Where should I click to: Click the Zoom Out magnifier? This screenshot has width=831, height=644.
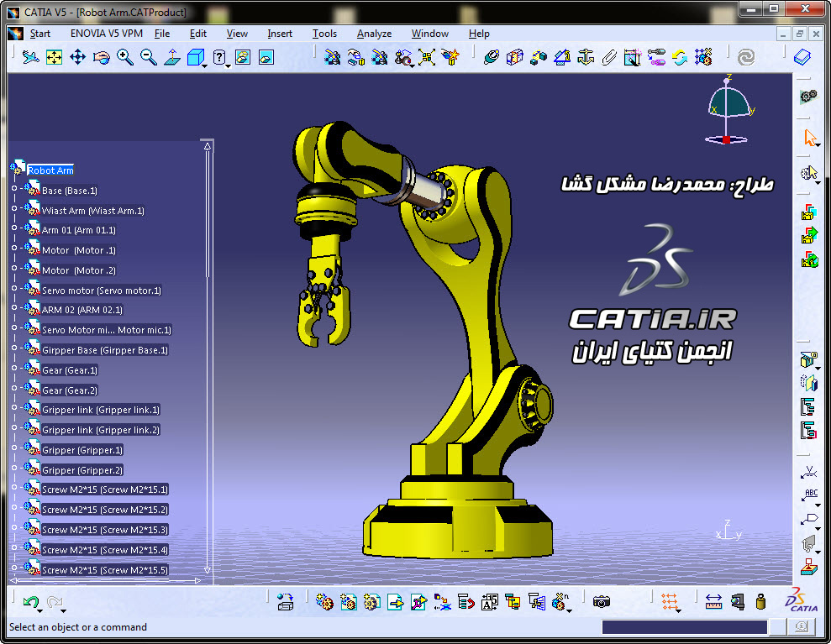click(149, 56)
